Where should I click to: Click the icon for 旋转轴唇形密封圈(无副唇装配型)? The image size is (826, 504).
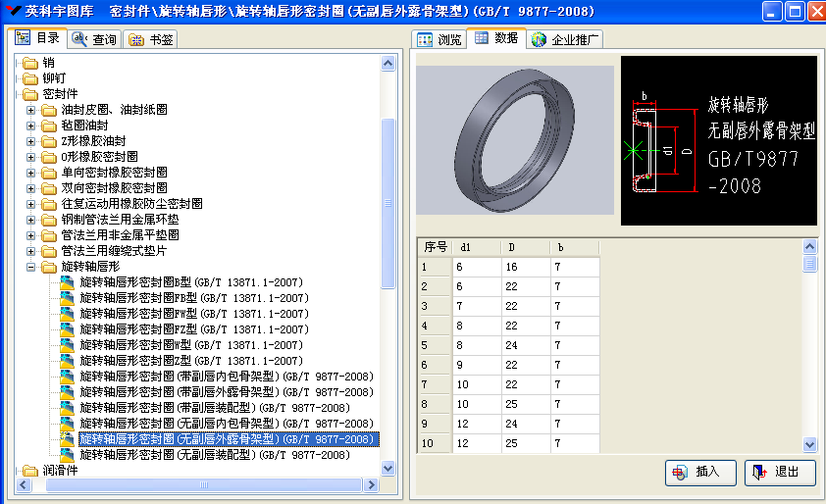[x=67, y=455]
